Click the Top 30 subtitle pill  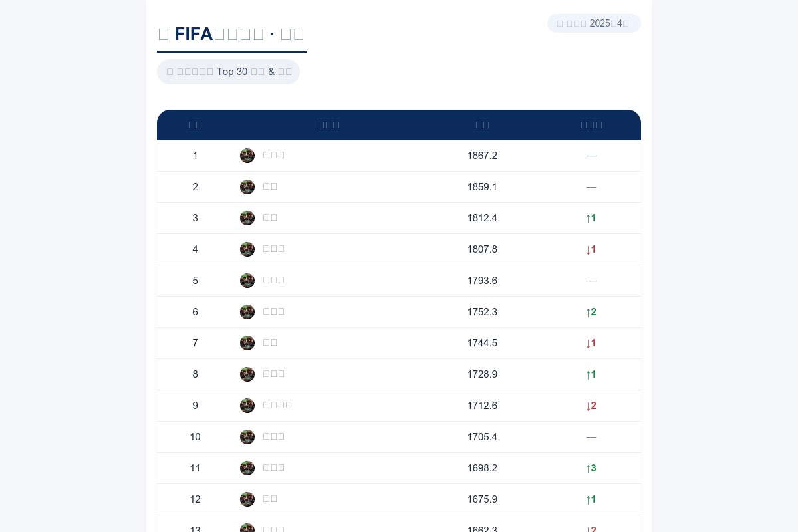228,72
